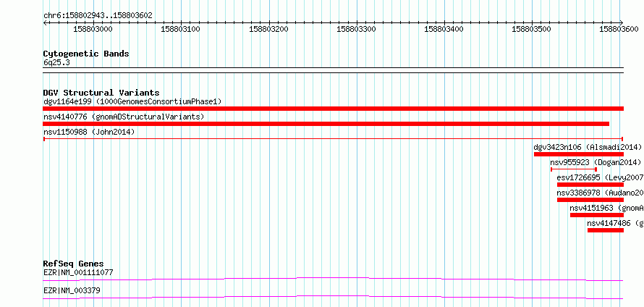Click the red bar under nsv4140776

[326, 124]
